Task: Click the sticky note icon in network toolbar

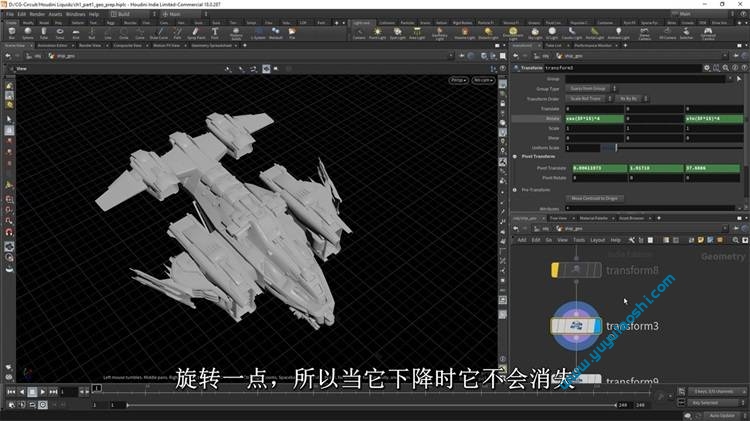Action: tap(701, 240)
